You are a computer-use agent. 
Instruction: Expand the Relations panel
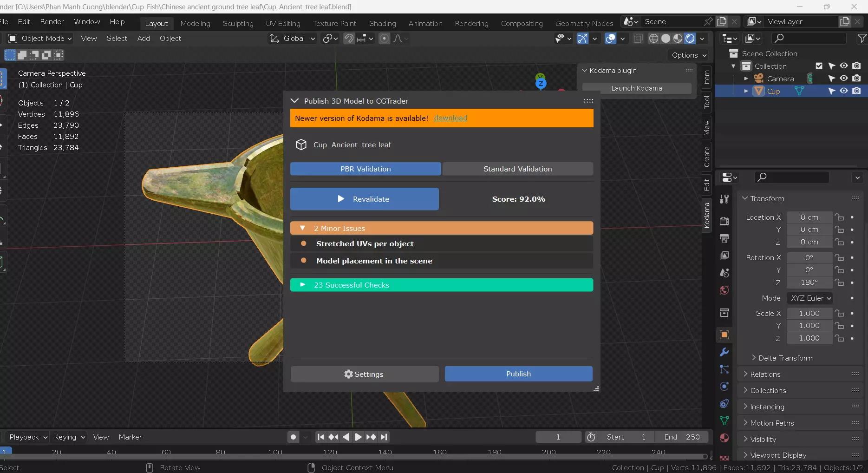765,374
